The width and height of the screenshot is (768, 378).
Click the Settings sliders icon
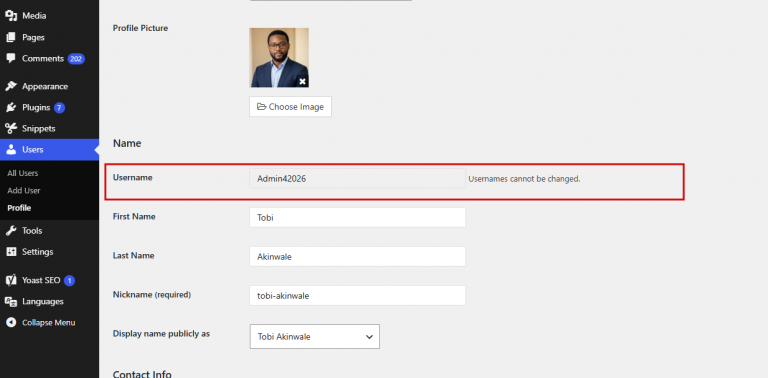click(x=11, y=252)
